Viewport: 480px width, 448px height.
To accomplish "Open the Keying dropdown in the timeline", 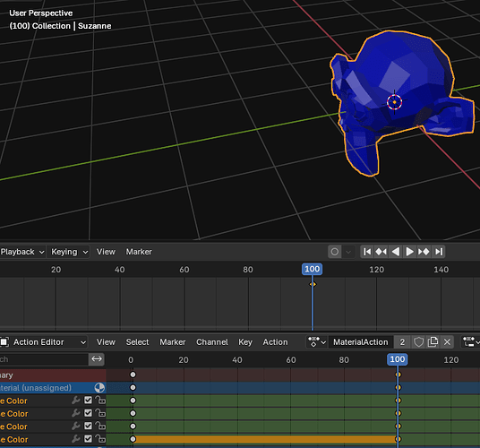I will 69,252.
